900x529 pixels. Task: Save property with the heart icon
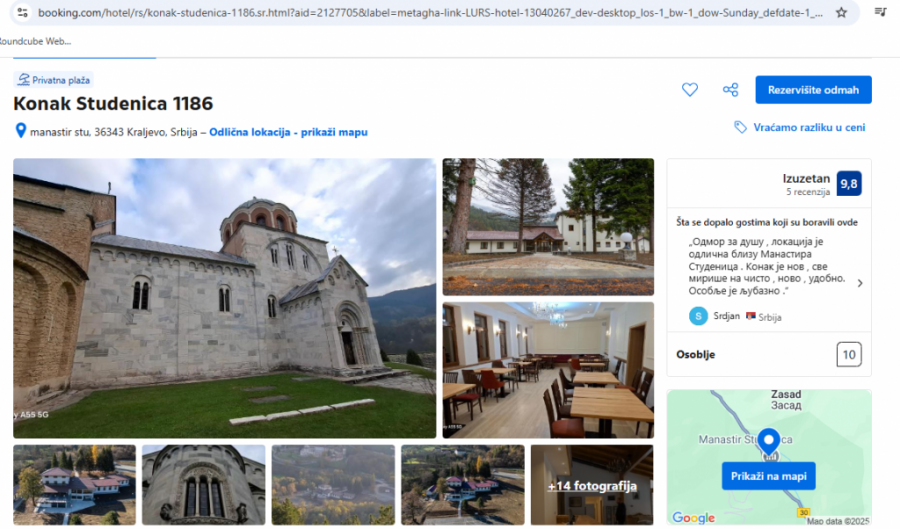pos(690,90)
